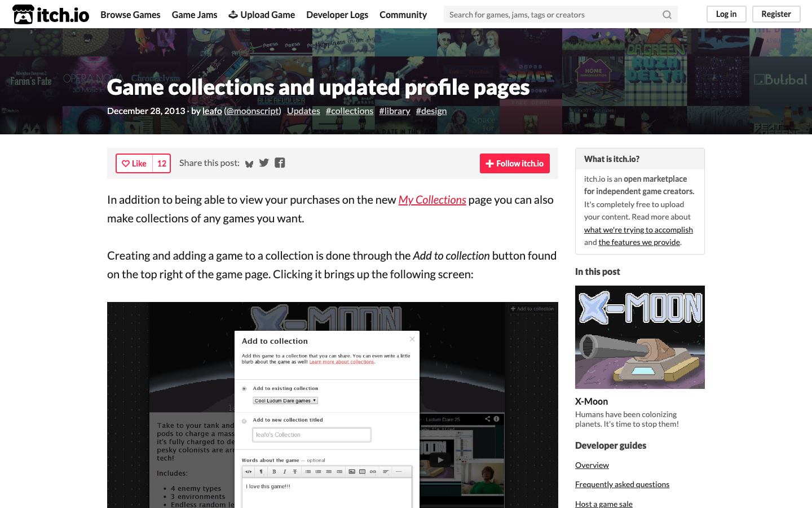
Task: Click the X-Moon description 'Humans have been colonizing planets'
Action: [x=627, y=419]
